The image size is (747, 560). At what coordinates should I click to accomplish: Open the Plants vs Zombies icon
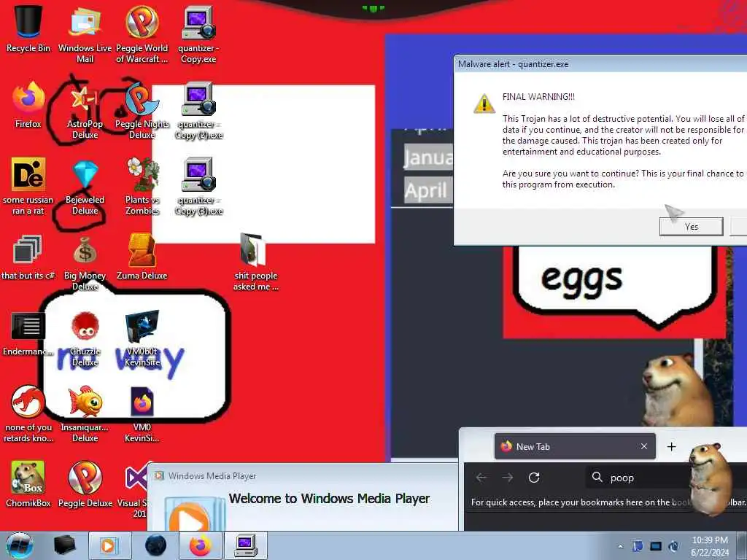click(x=142, y=186)
